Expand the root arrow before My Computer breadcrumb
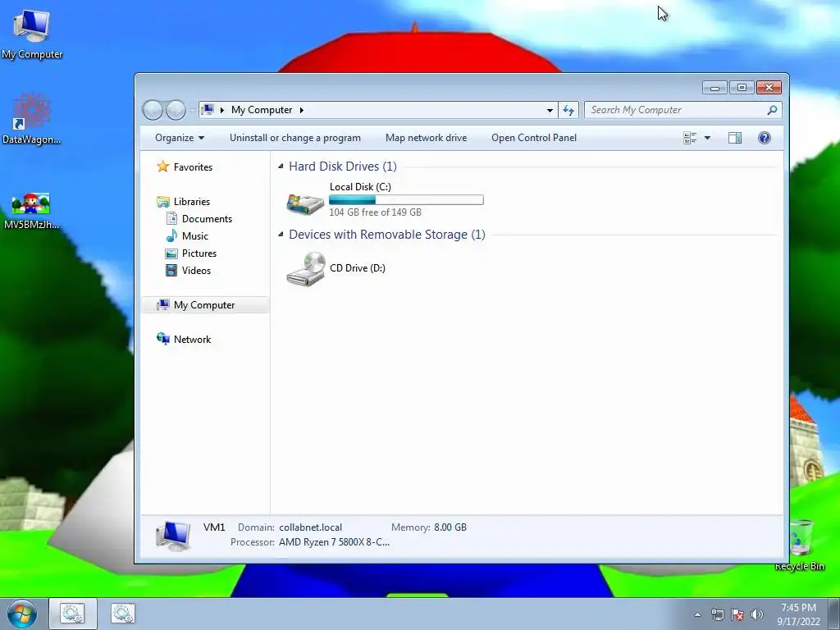The width and height of the screenshot is (840, 630). [x=221, y=110]
